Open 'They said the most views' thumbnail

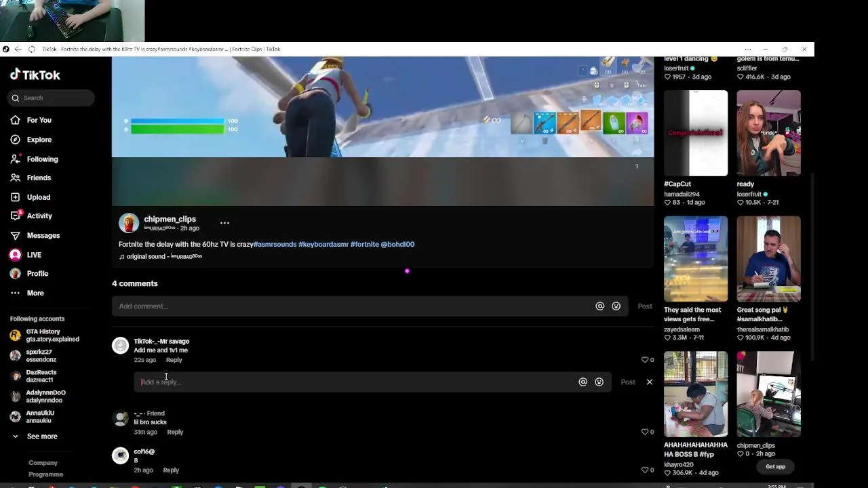tap(696, 259)
